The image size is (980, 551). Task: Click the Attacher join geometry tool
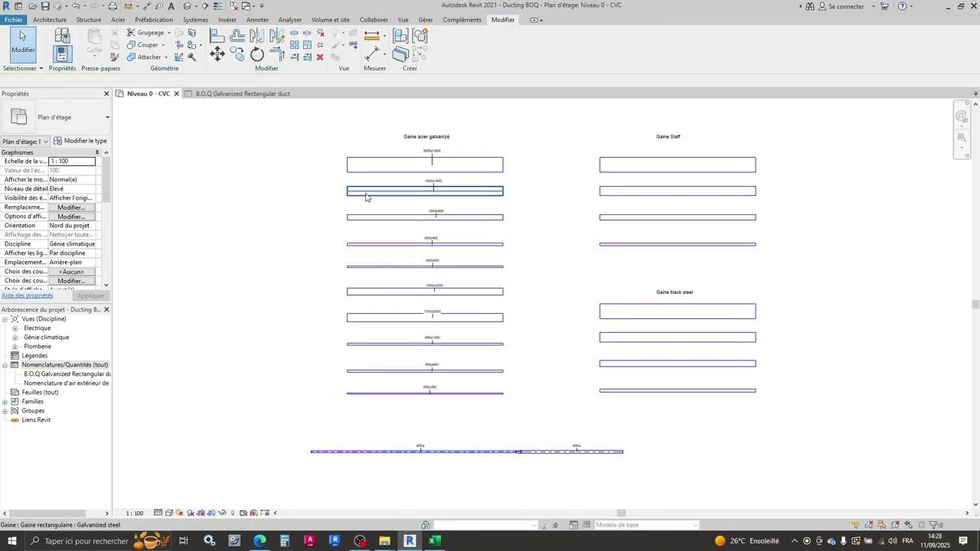point(146,57)
